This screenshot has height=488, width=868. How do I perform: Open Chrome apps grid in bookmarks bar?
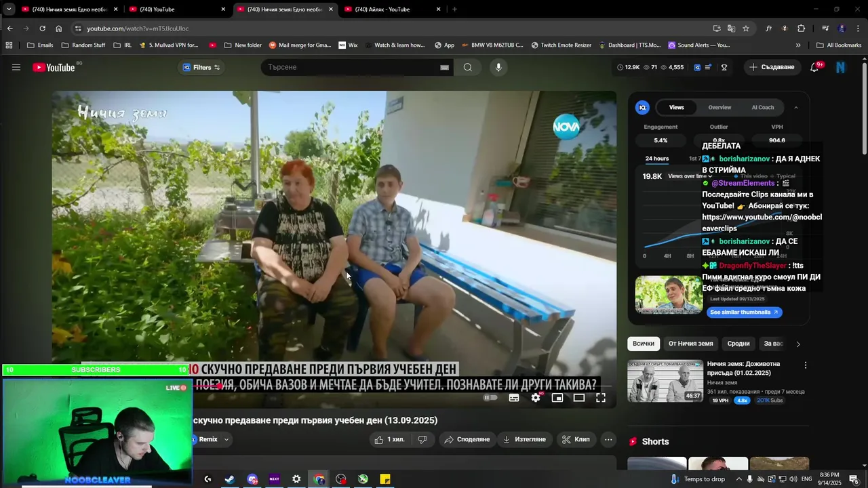(9, 45)
